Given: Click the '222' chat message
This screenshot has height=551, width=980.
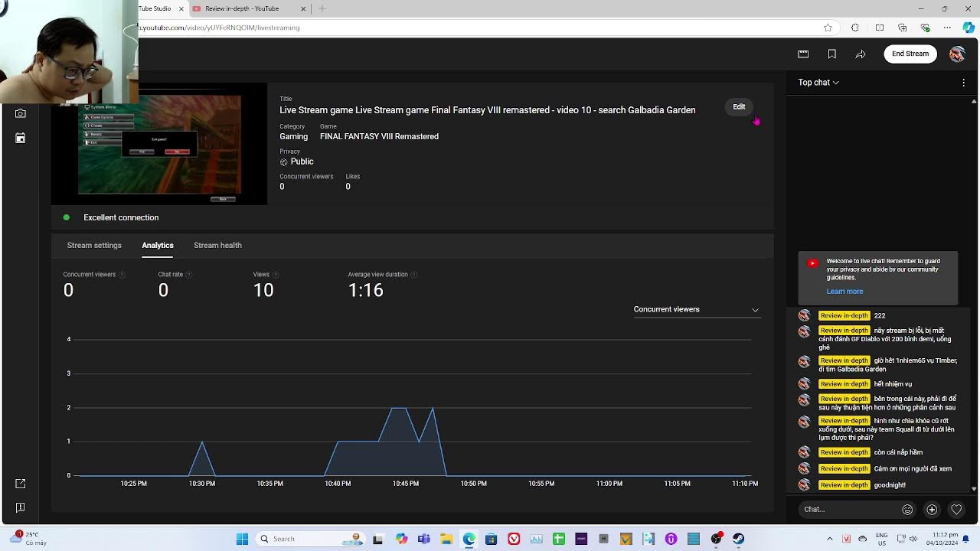Looking at the screenshot, I should pos(880,316).
